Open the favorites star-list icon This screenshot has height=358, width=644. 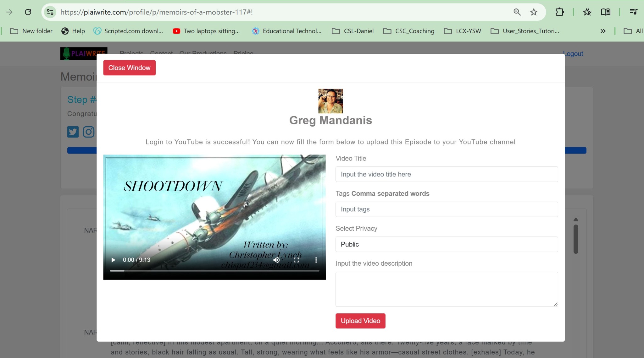(587, 12)
